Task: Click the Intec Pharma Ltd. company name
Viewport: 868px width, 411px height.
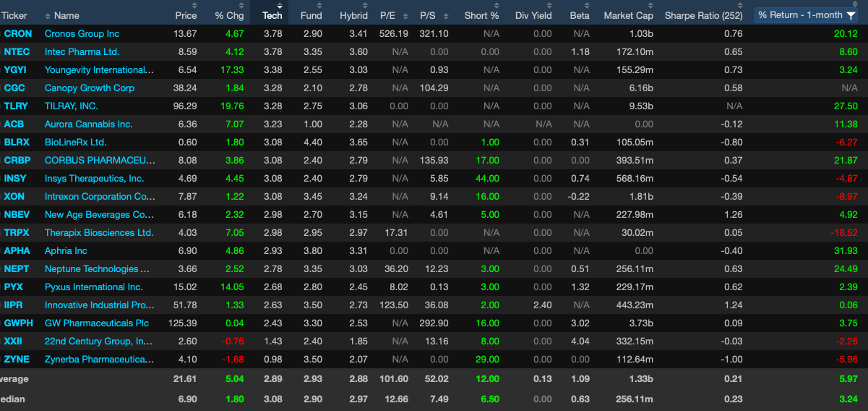Action: tap(82, 52)
